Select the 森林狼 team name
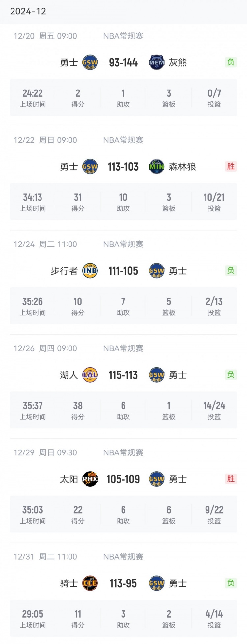Image resolution: width=247 pixels, height=644 pixels. pos(182,167)
